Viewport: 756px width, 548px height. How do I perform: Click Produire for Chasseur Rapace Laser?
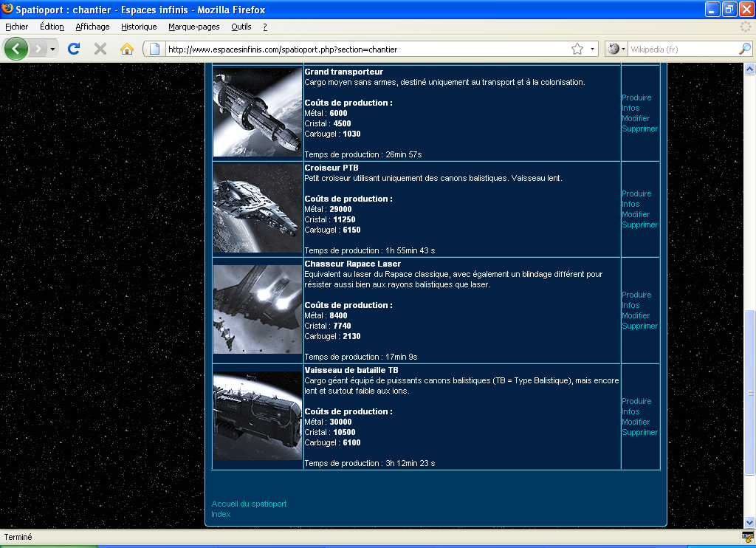click(x=636, y=295)
